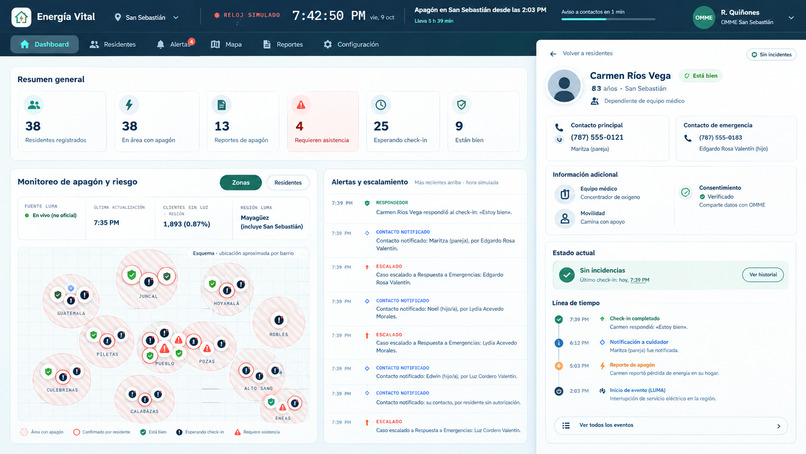Open the Residentes tab

tap(113, 44)
